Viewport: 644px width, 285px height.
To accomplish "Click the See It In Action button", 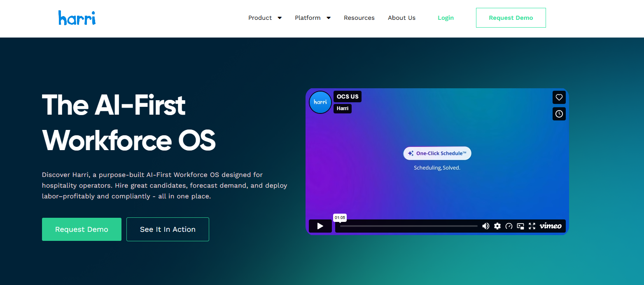I will pos(168,229).
